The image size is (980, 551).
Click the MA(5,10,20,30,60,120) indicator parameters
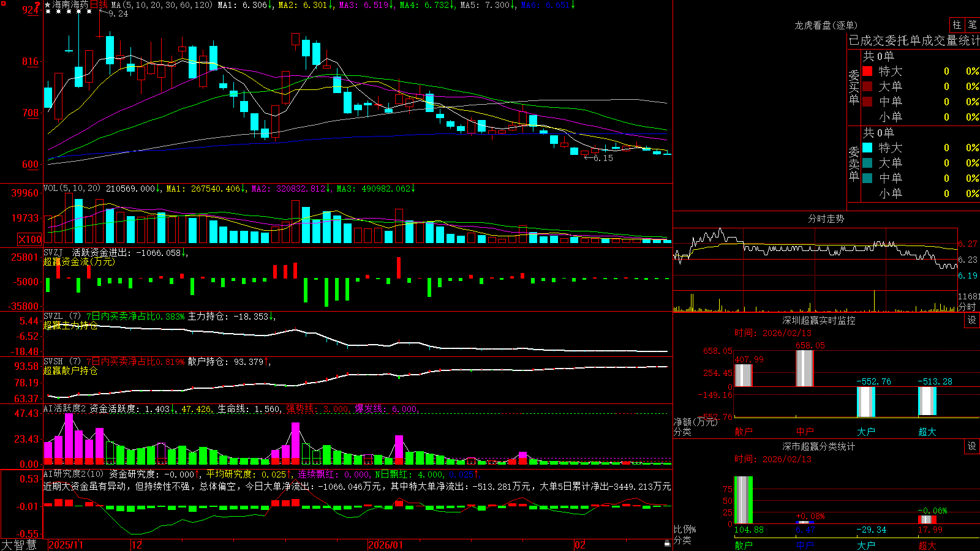tap(162, 5)
